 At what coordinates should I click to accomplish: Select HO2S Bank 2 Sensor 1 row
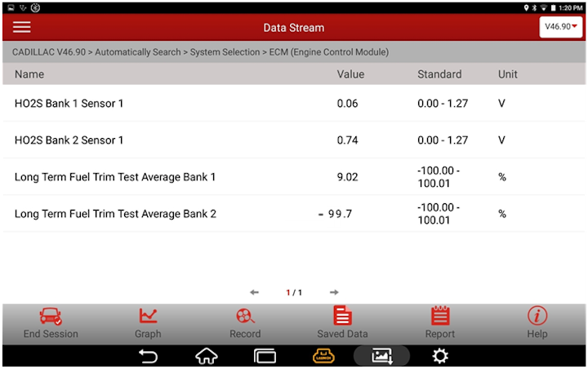(x=294, y=140)
